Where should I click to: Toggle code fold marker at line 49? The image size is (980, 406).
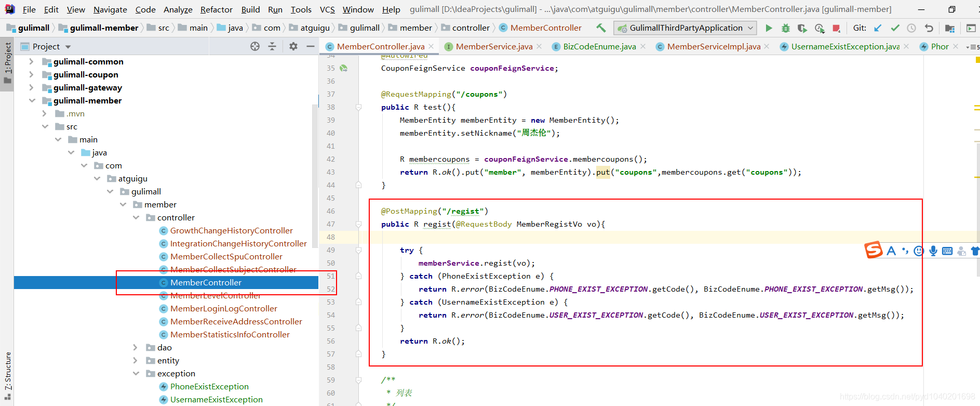[358, 250]
